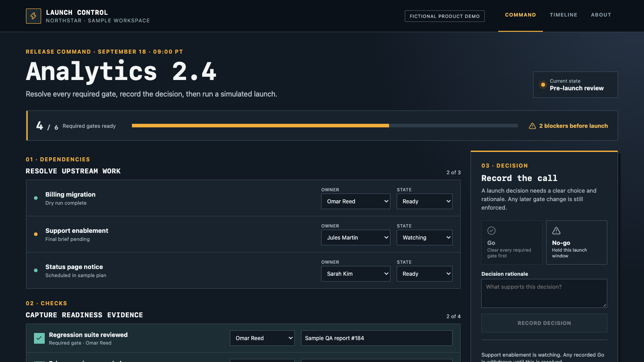Screen dimensions: 644x362
Task: Click the green status dot beside Billing migration
Action: [36, 198]
